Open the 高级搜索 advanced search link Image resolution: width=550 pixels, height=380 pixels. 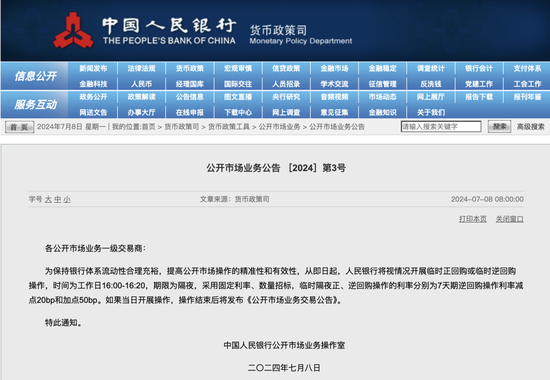[531, 127]
